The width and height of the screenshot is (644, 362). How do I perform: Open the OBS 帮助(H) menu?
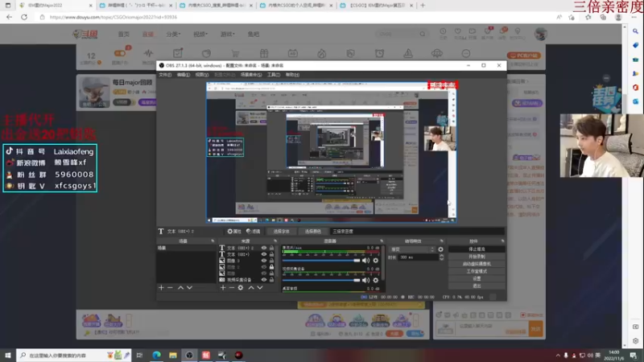click(x=292, y=75)
